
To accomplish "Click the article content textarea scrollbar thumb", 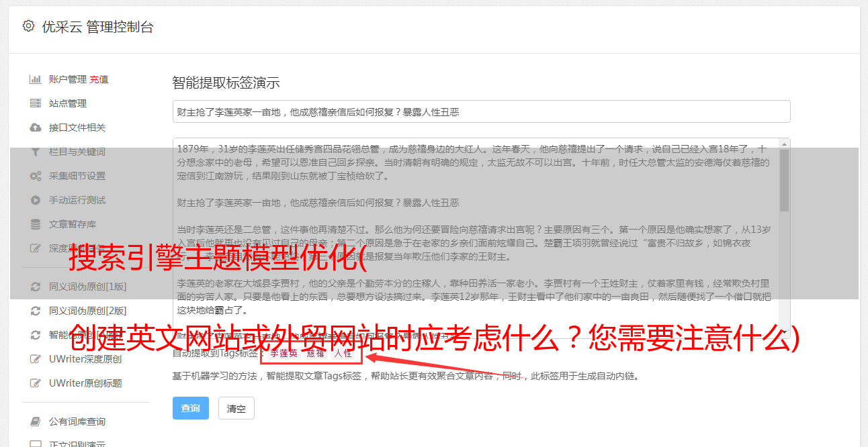I will [784, 179].
